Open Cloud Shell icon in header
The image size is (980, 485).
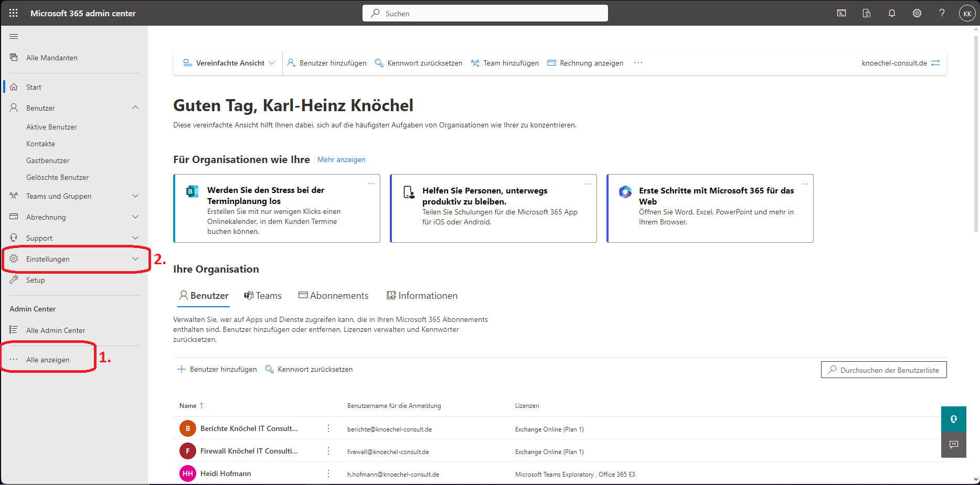[x=841, y=13]
